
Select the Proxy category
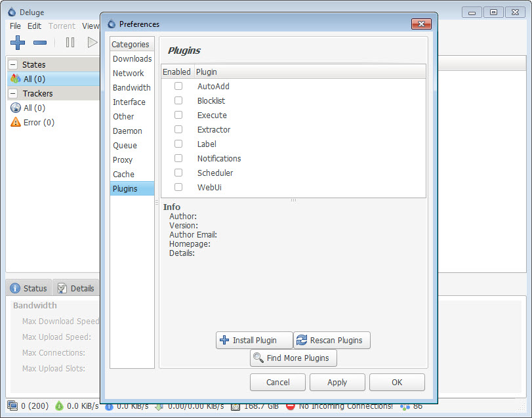coord(132,160)
